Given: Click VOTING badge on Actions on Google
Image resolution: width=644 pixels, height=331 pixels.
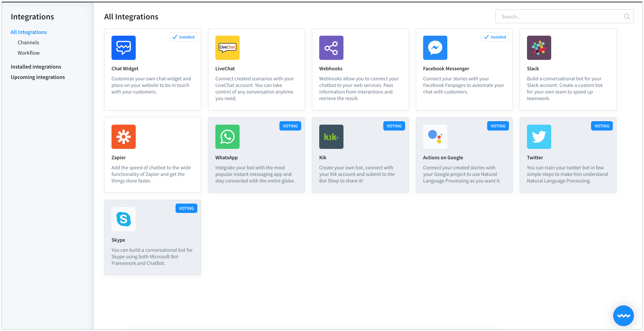Looking at the screenshot, I should point(498,126).
